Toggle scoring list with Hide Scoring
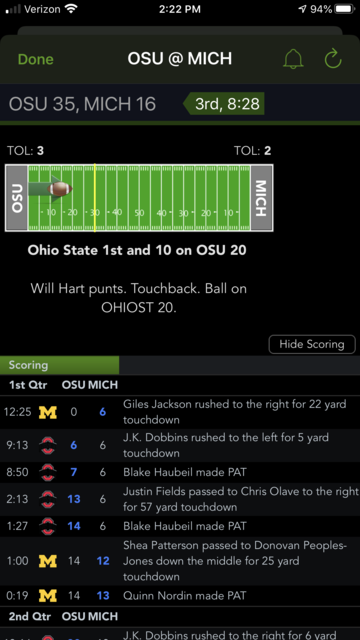 click(x=312, y=344)
